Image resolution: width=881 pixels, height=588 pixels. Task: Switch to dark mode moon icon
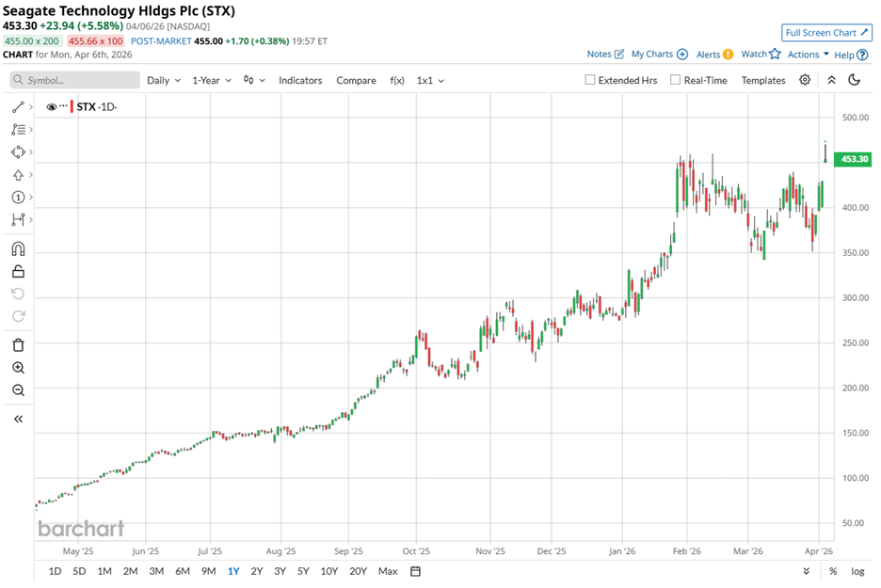click(855, 80)
